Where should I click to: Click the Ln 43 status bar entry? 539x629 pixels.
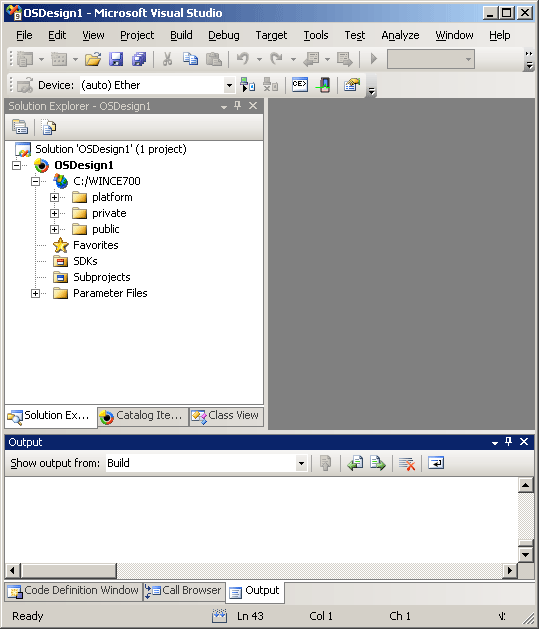(x=250, y=616)
